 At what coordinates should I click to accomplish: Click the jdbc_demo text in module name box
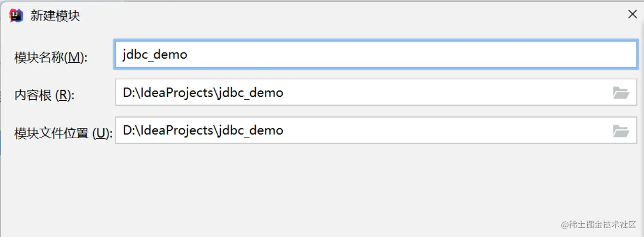click(155, 55)
